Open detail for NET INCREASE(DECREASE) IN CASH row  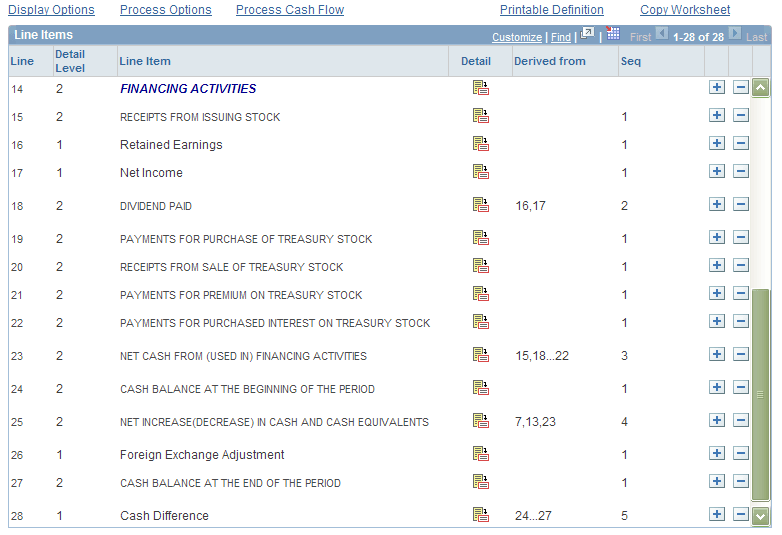[x=481, y=420]
